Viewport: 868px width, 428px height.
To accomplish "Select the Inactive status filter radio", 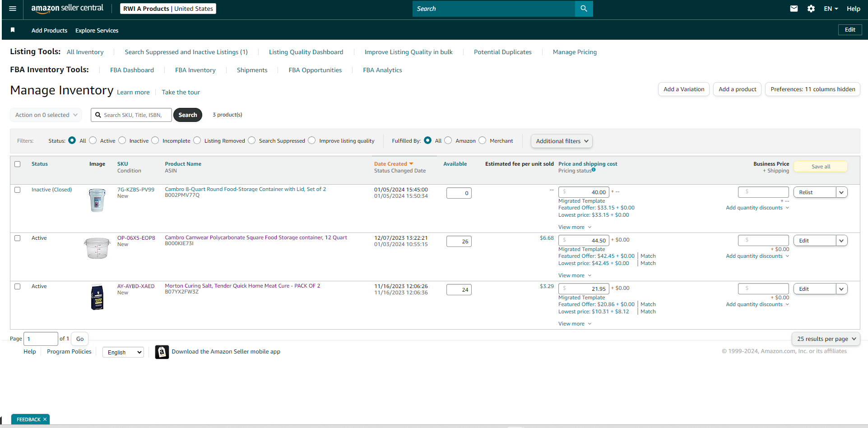I will (122, 140).
